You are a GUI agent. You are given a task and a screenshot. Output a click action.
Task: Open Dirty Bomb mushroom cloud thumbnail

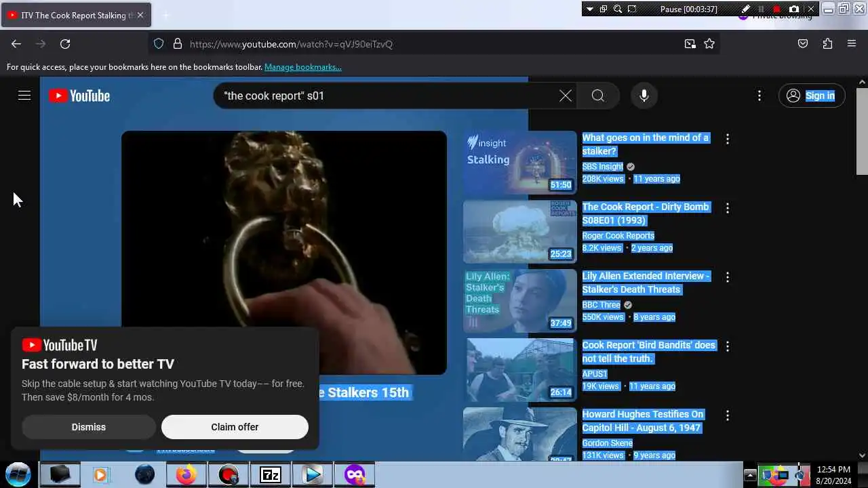tap(520, 232)
